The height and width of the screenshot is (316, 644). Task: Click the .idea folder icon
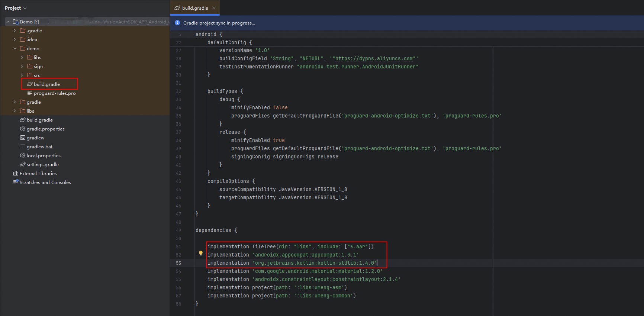pyautogui.click(x=23, y=39)
